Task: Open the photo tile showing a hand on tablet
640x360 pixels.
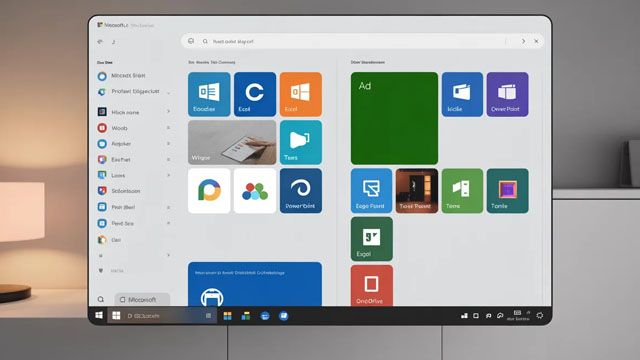Action: click(232, 142)
